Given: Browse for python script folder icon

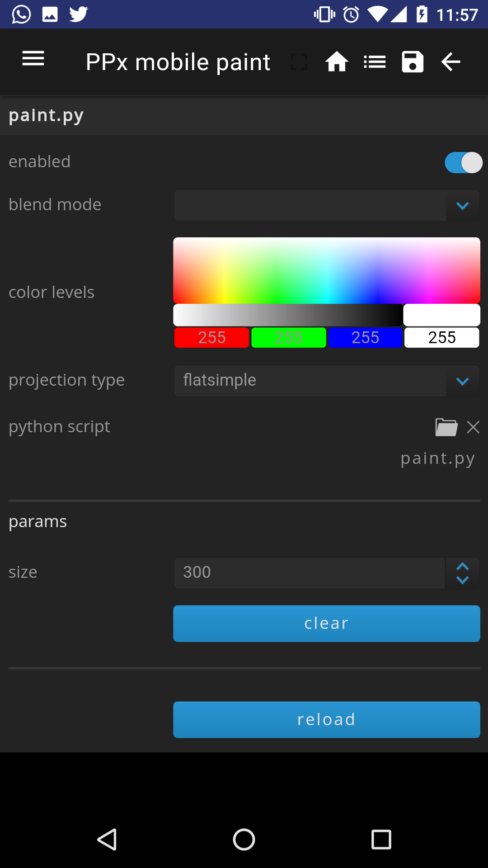Looking at the screenshot, I should pos(446,427).
